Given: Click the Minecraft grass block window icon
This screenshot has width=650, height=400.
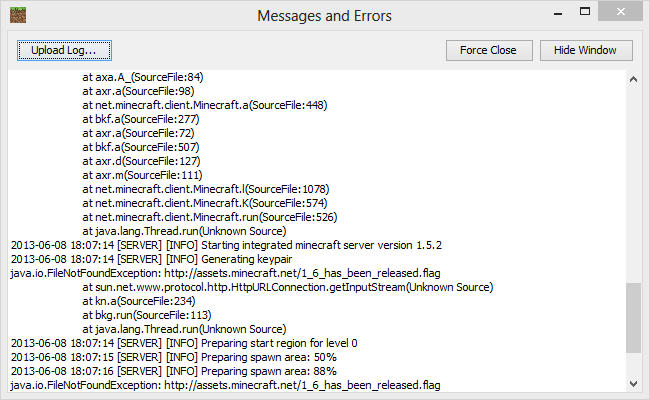Looking at the screenshot, I should [x=18, y=15].
